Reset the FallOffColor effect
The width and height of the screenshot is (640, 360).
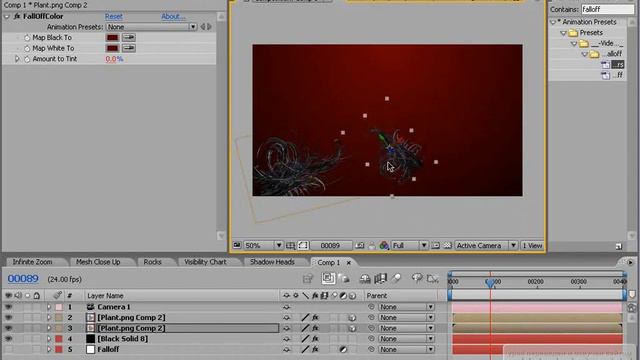pyautogui.click(x=113, y=16)
